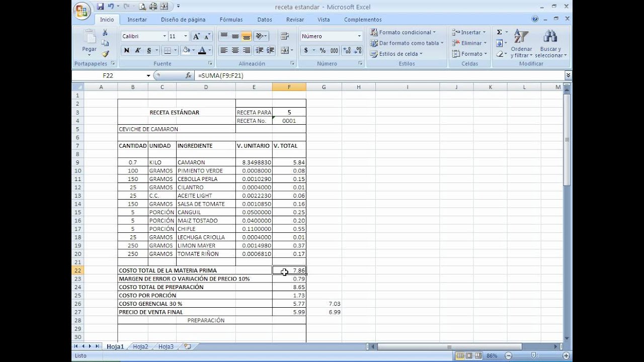Activate the Format Painter brush
The width and height of the screenshot is (644, 362).
pyautogui.click(x=105, y=54)
